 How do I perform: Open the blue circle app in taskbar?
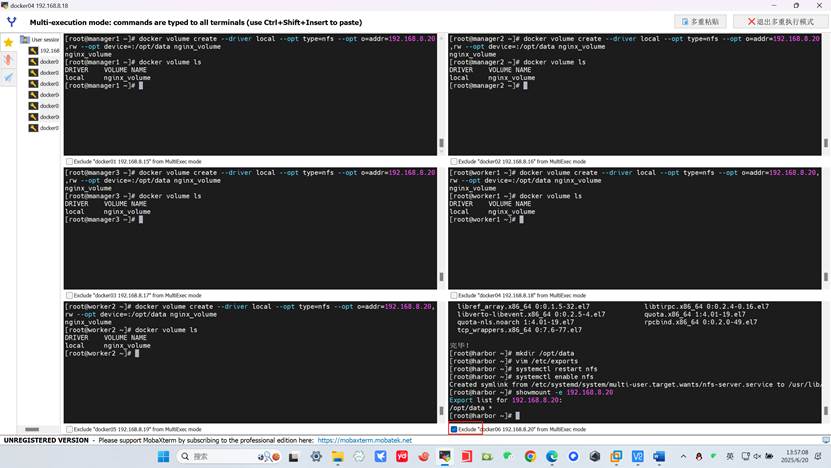tap(573, 456)
